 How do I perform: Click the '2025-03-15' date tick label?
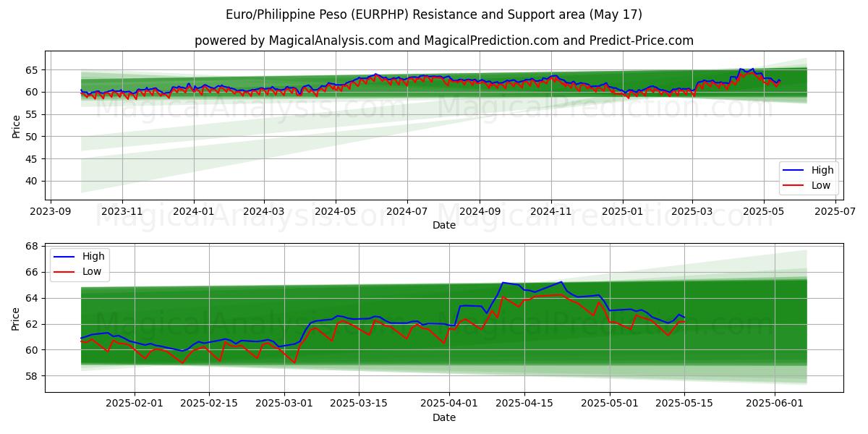coord(358,403)
